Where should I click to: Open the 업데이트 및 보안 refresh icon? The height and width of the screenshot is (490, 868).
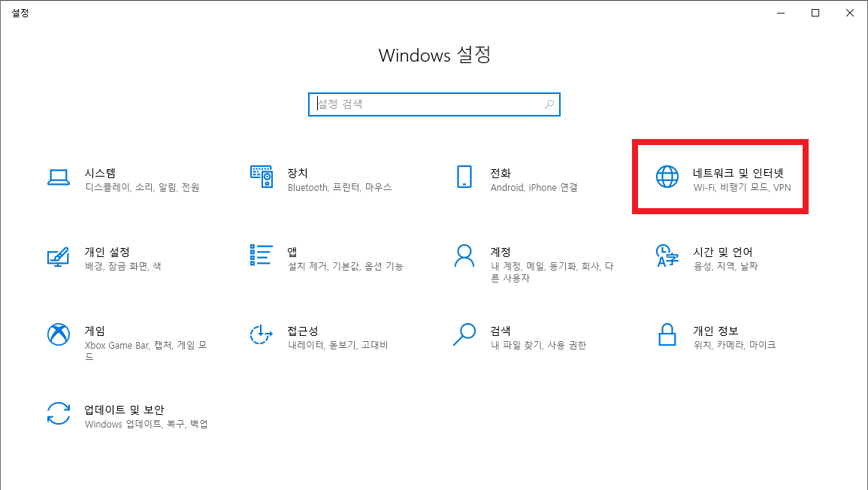(58, 413)
